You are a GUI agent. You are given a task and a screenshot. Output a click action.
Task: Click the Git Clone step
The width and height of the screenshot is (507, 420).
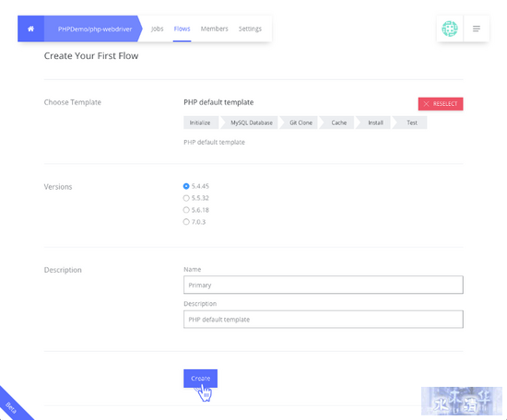pos(301,122)
